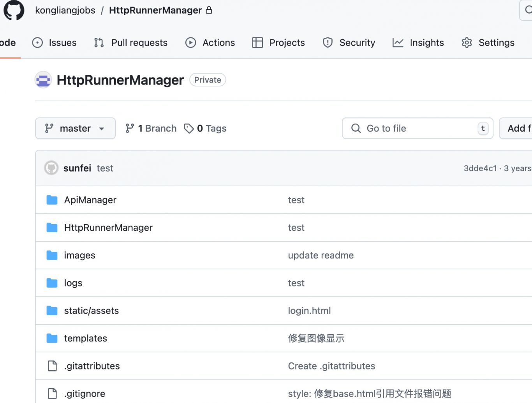Click the Pull requests branch icon
532x403 pixels.
[99, 42]
